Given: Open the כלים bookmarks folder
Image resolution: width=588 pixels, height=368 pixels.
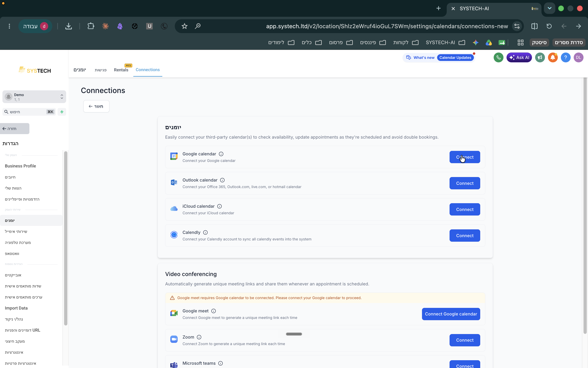Looking at the screenshot, I should pos(312,43).
